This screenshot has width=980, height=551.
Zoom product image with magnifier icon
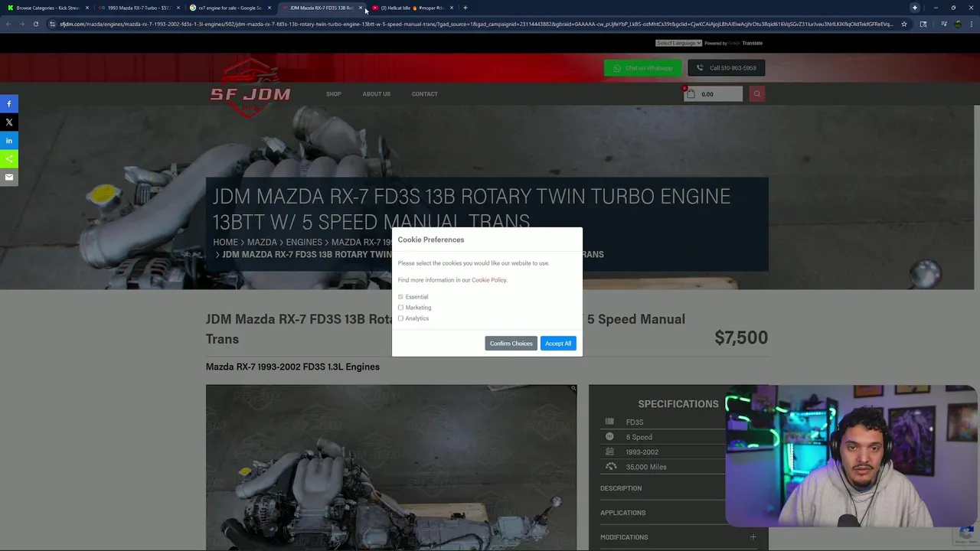[x=573, y=389]
